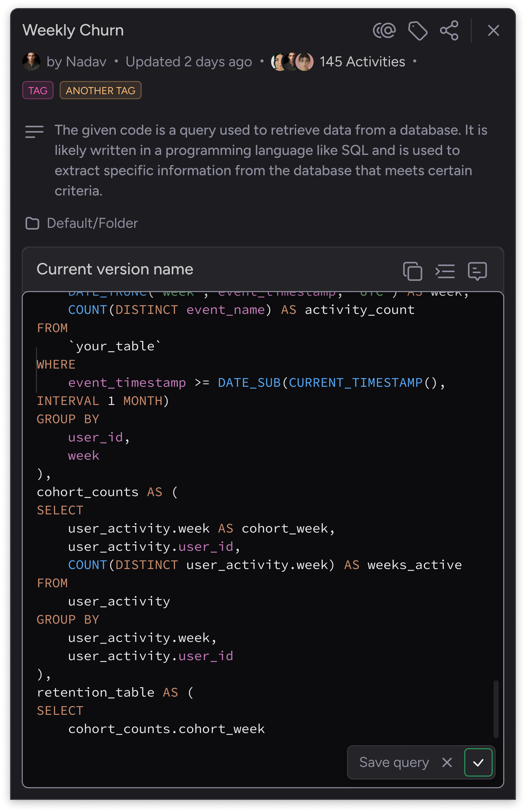Share the Weekly Churn query
This screenshot has height=812, width=526.
pyautogui.click(x=449, y=31)
